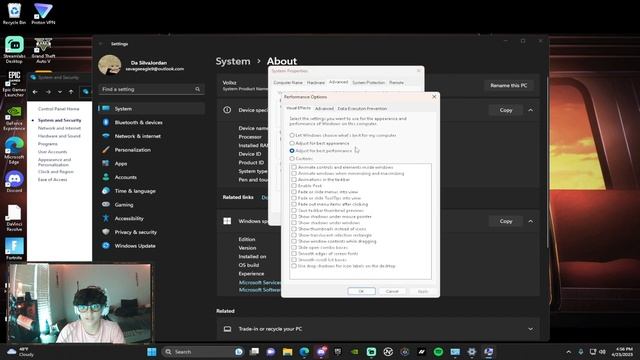Open Hardware tab in System Properties
640x360 pixels.
316,82
